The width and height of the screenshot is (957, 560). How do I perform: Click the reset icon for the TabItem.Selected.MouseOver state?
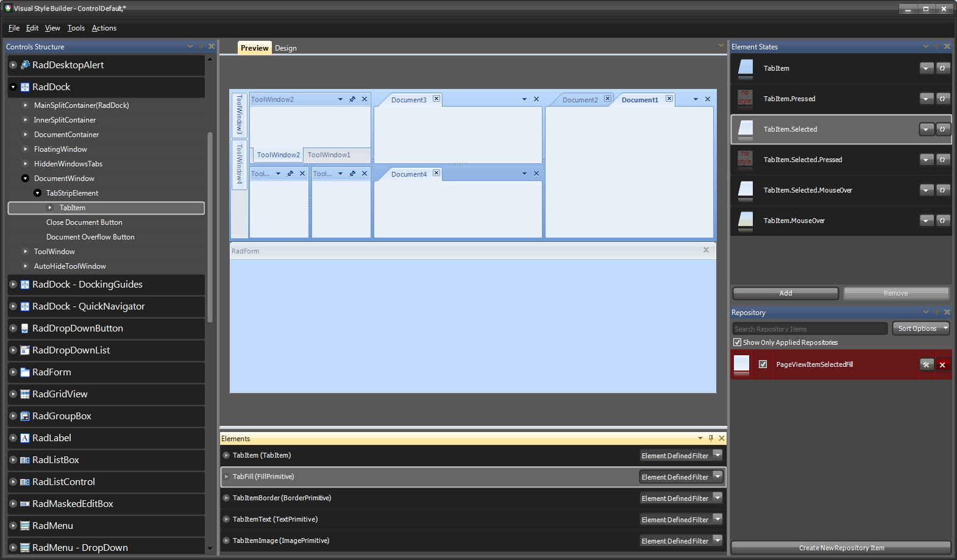tap(942, 190)
